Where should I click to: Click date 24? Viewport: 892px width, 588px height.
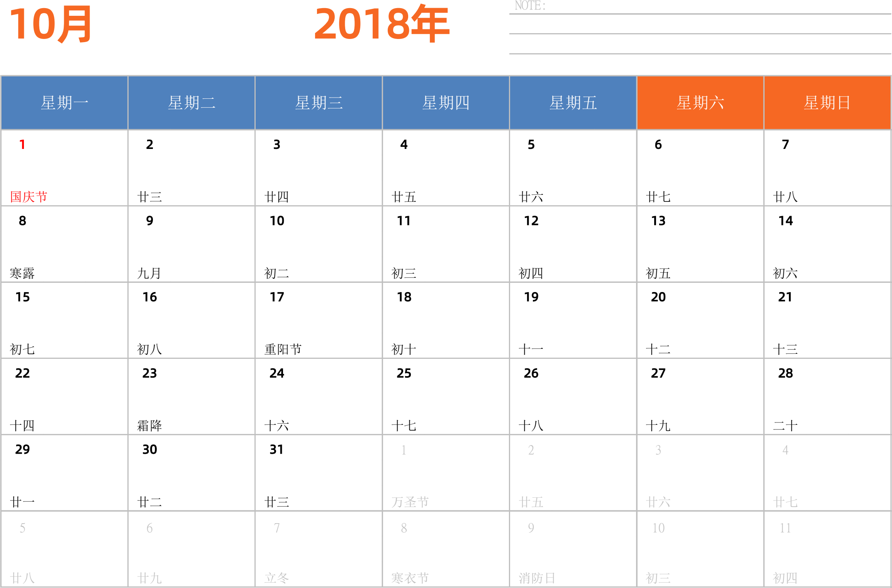point(276,373)
